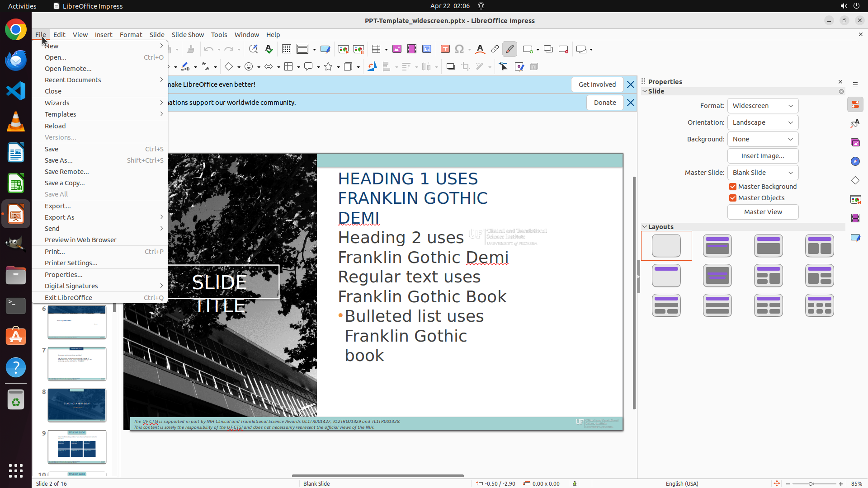Open the Navigator sidebar icon
868x488 pixels.
click(x=855, y=161)
